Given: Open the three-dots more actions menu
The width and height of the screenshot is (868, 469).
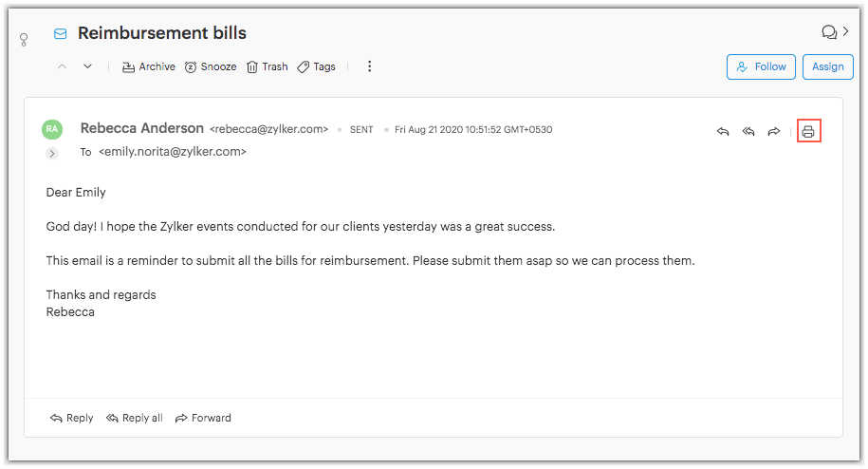Looking at the screenshot, I should tap(370, 66).
